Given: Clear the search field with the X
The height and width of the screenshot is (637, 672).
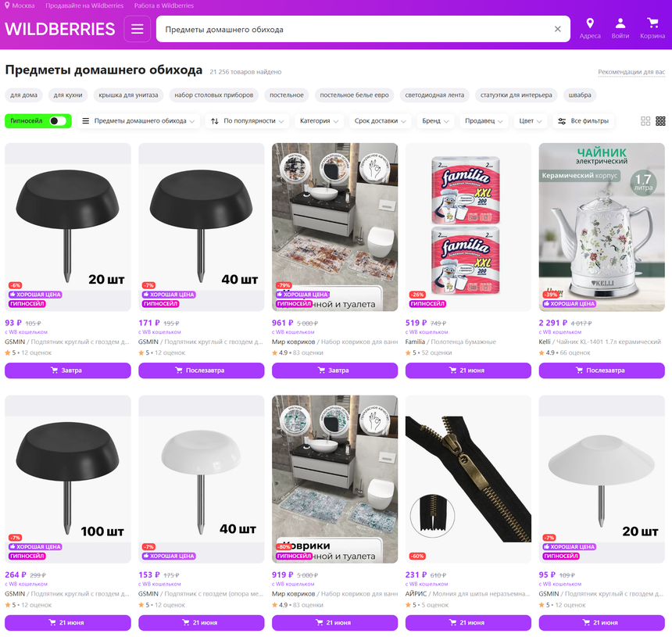Looking at the screenshot, I should 557,29.
